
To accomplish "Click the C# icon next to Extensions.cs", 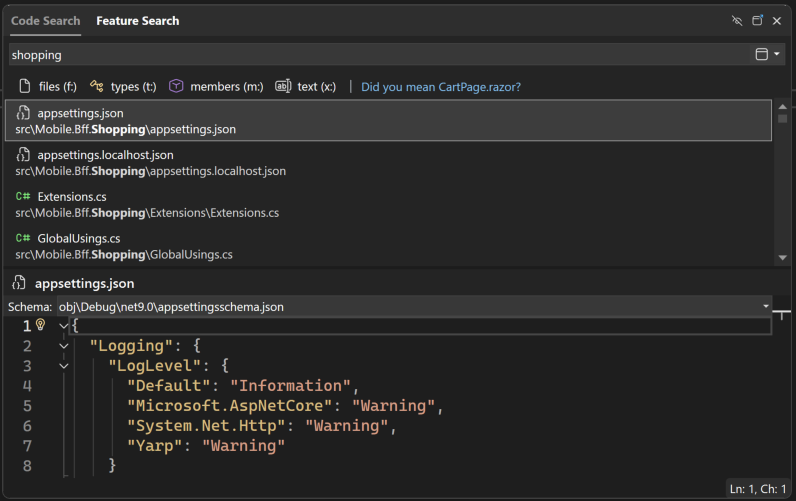I will [x=23, y=197].
